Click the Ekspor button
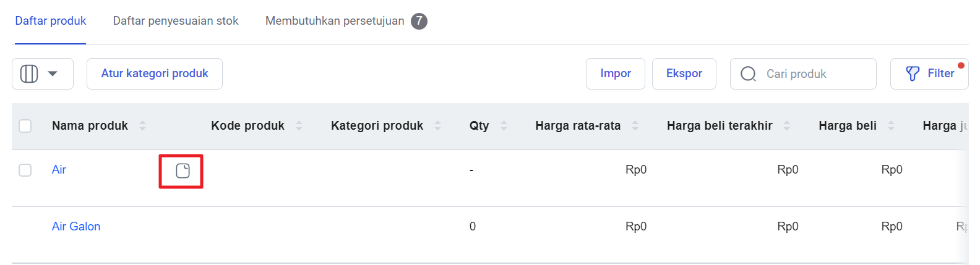 (x=684, y=74)
